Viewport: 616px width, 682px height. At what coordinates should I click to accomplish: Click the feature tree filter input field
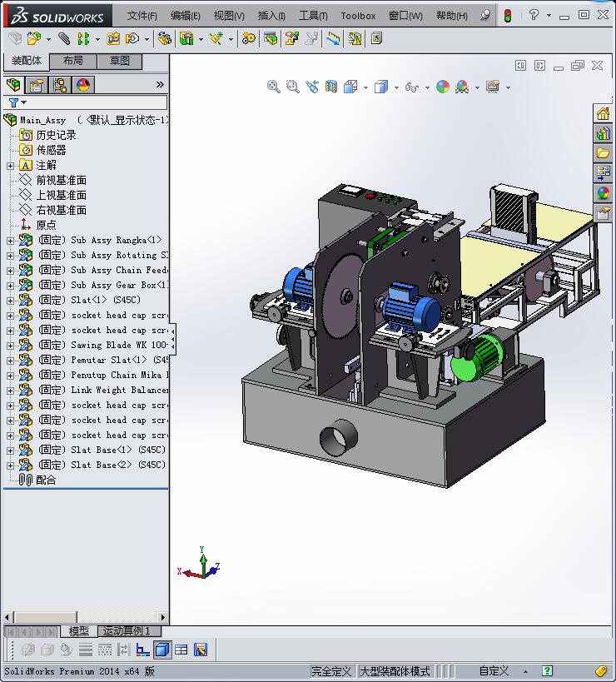coord(86,102)
